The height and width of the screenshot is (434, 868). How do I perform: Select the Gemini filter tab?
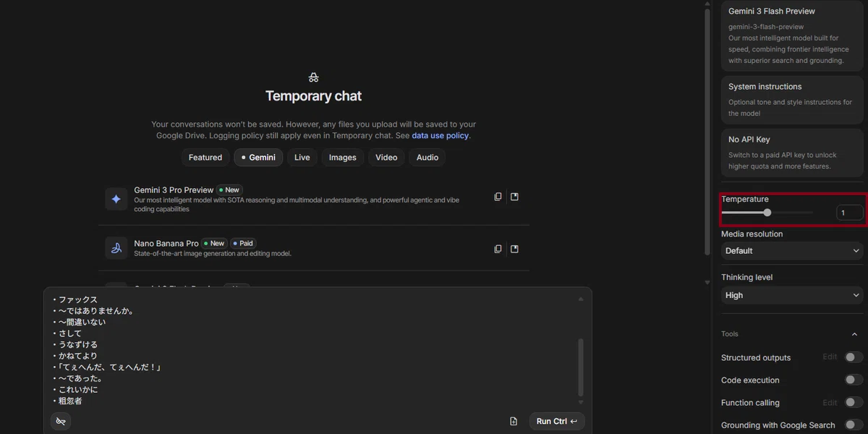point(258,158)
